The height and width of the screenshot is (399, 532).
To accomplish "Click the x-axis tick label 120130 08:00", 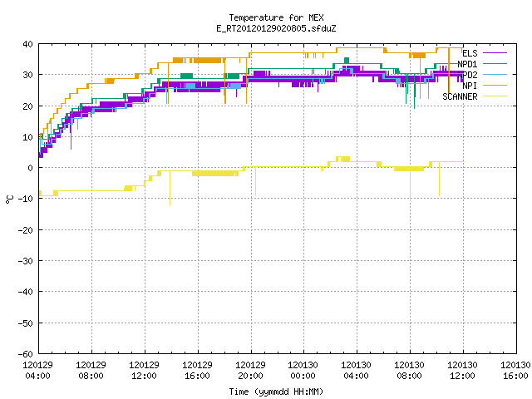I will (410, 370).
